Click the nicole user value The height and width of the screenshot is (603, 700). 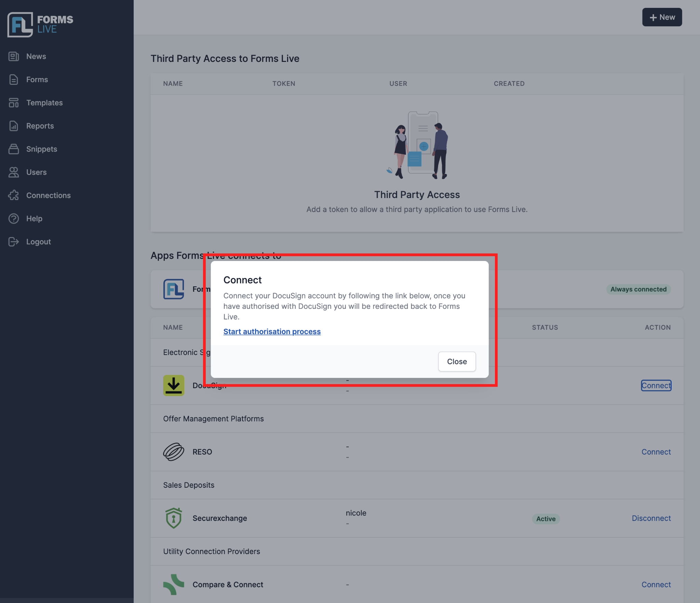coord(356,513)
